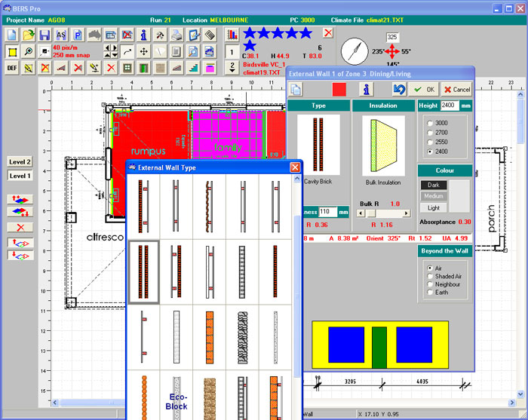Click the printer icon in toolbar
The image size is (528, 420).
pyautogui.click(x=176, y=35)
